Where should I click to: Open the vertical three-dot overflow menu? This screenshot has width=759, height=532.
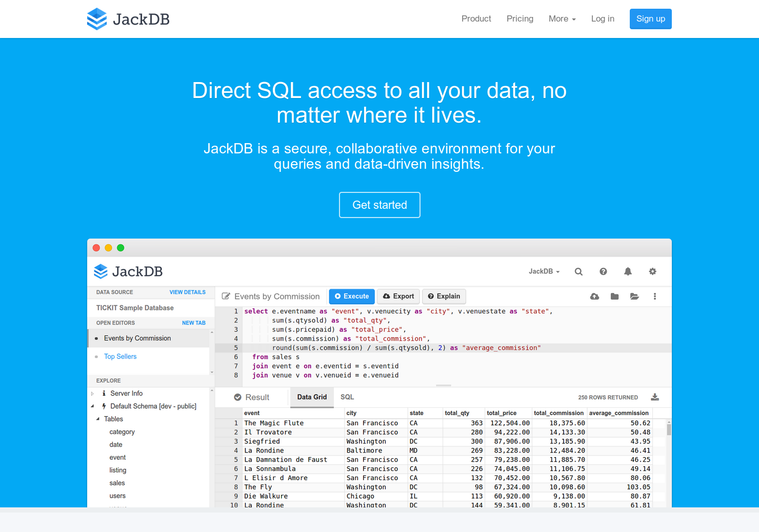pos(654,296)
